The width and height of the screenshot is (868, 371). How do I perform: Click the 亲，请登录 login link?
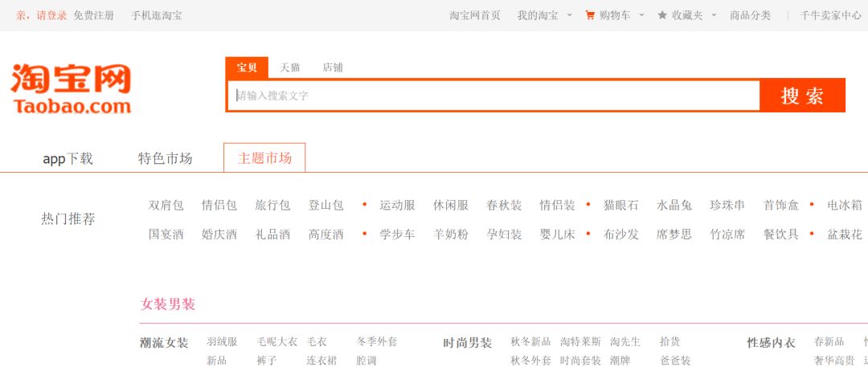click(42, 15)
